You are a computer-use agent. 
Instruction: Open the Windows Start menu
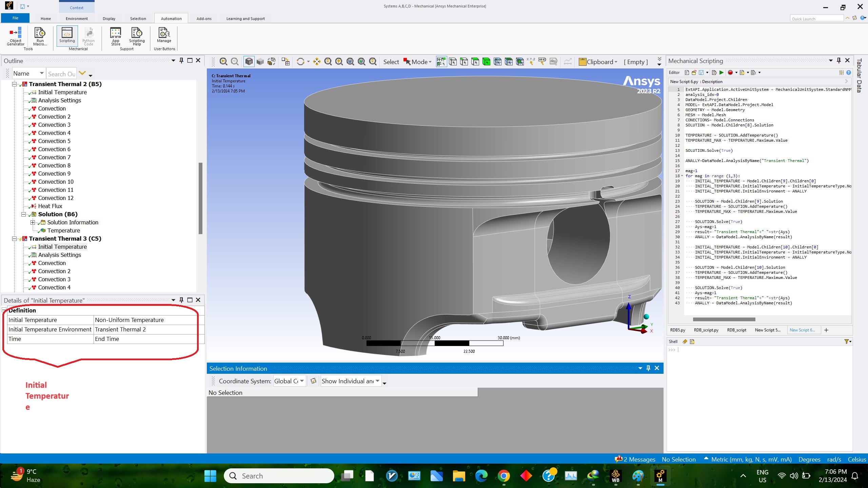(x=210, y=476)
